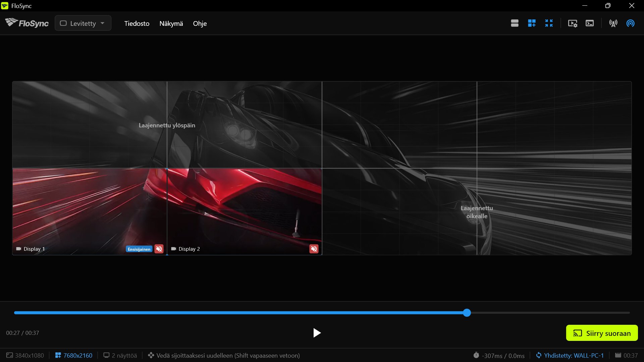Select the Display 1 label
This screenshot has width=644, height=362.
34,249
